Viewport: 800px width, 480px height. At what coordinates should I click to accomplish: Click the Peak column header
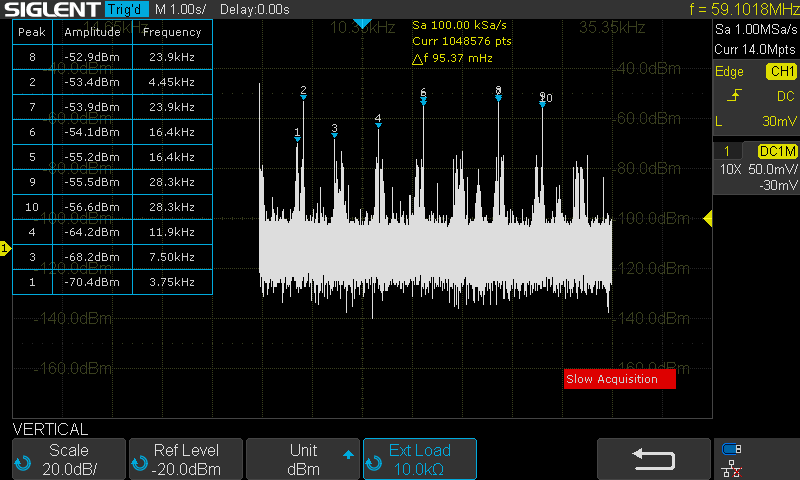[x=32, y=32]
